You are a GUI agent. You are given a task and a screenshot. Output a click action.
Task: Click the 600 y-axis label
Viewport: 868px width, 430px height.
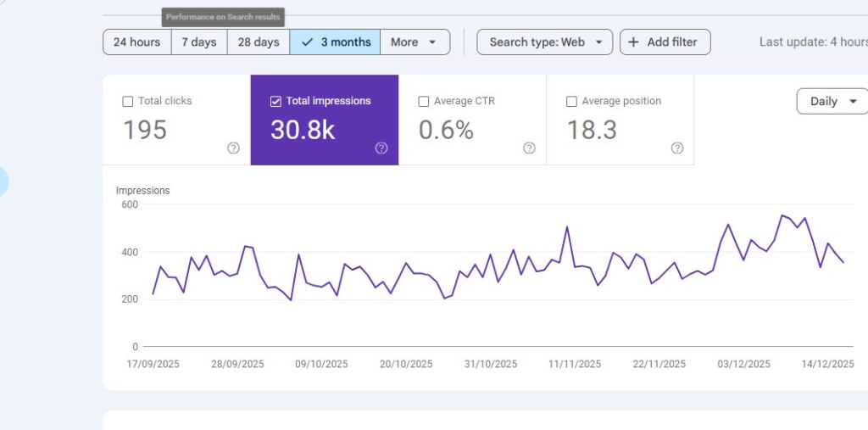(130, 204)
